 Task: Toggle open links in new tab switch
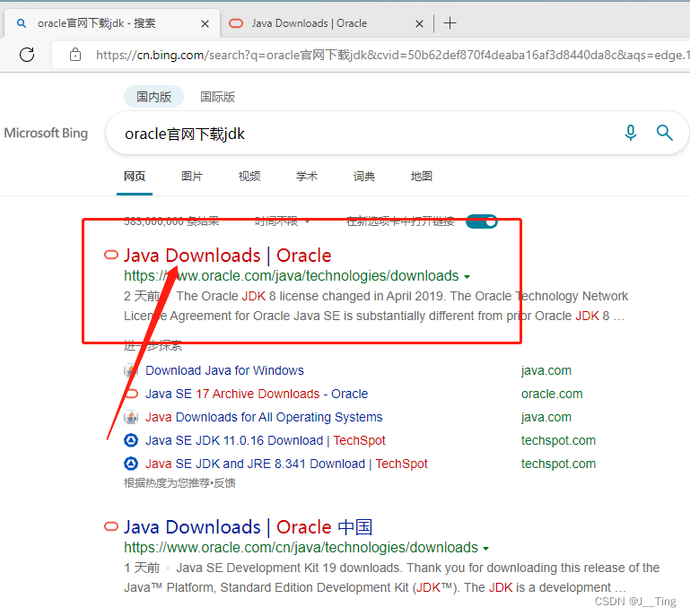[x=482, y=221]
